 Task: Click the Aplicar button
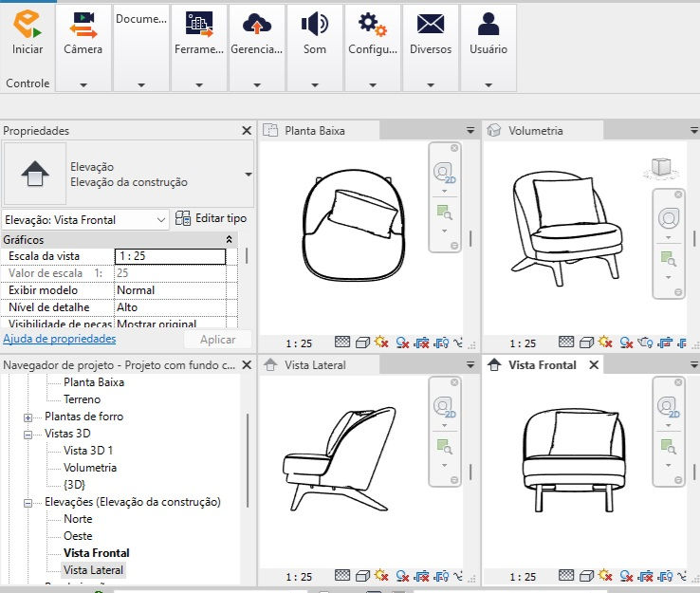[x=218, y=340]
